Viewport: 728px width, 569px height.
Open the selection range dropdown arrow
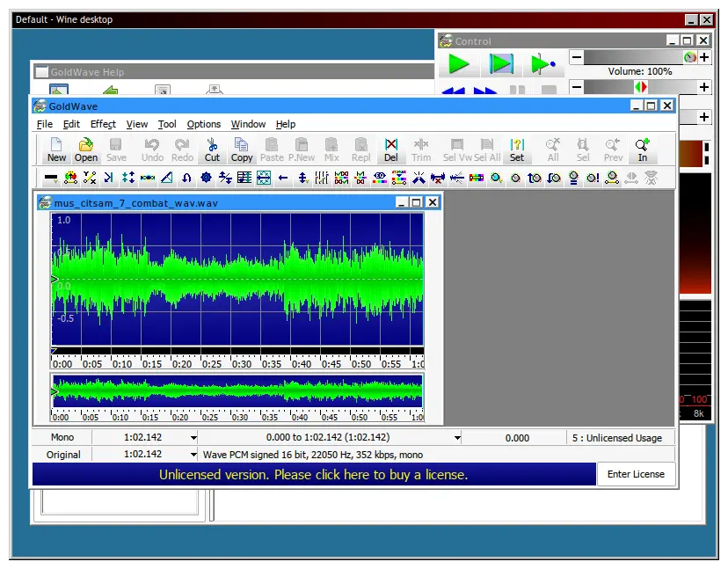coord(457,437)
